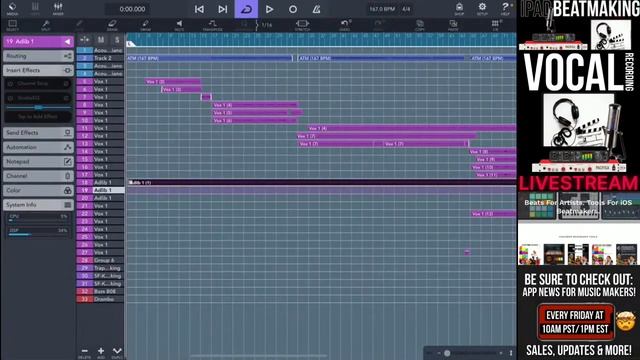Screen dimensions: 640x360
Task: Open the Help menu
Action: (505, 9)
